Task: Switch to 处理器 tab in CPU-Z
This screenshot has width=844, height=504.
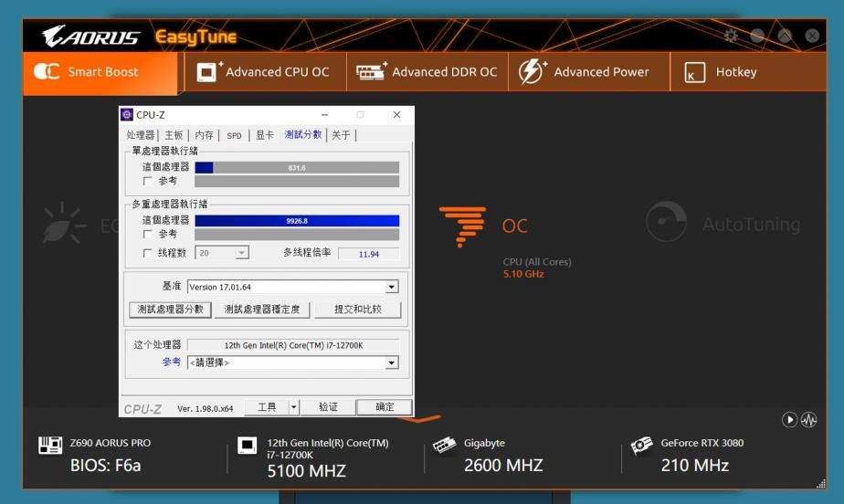Action: pos(141,135)
